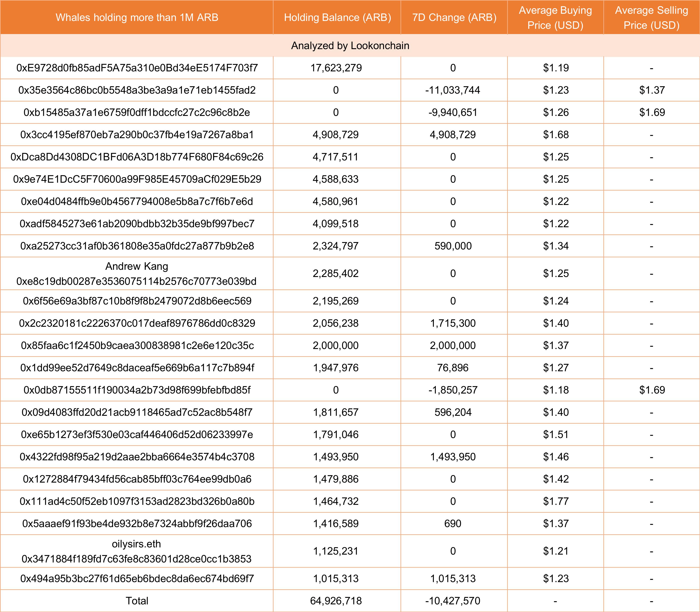
Task: Click the Total row label
Action: tap(137, 601)
